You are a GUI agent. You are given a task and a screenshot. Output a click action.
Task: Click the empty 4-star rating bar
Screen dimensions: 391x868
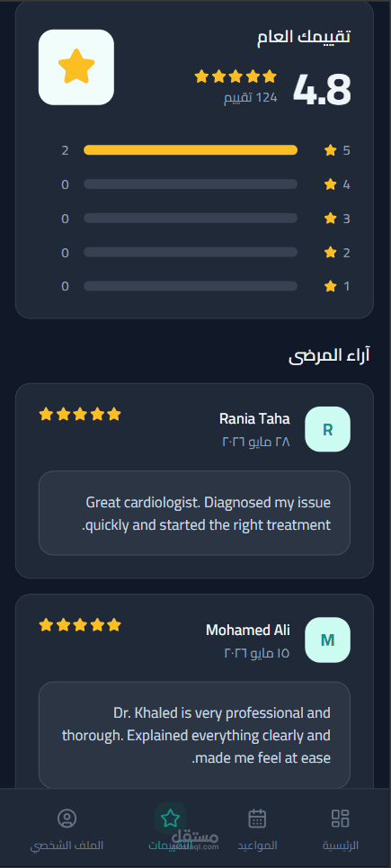coord(191,183)
